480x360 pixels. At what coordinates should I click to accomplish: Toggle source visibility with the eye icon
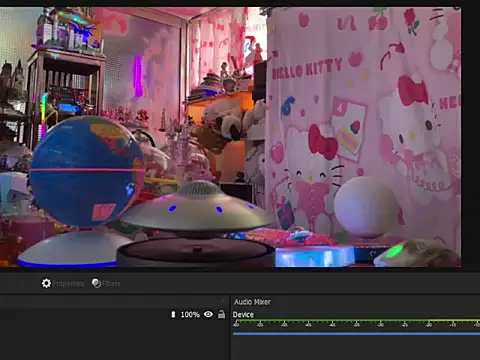[208, 314]
